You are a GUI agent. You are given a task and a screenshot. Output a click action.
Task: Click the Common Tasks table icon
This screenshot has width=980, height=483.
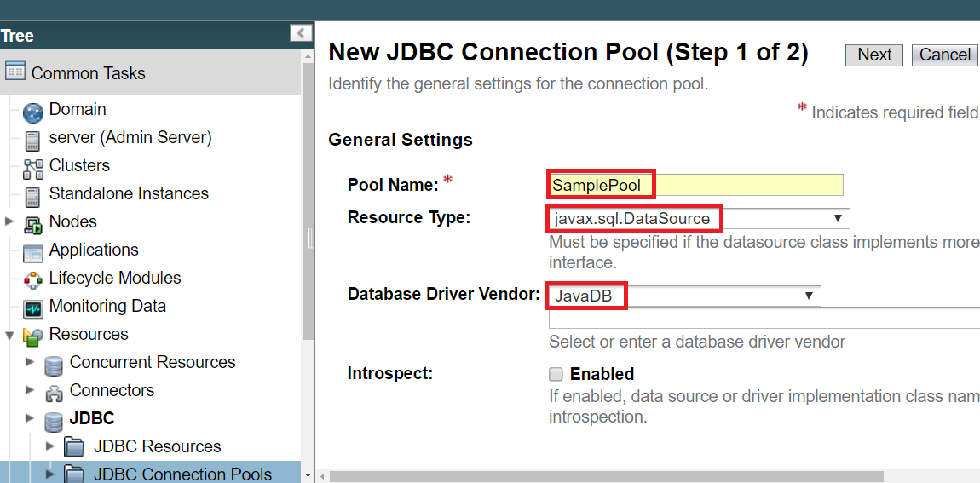[x=15, y=72]
